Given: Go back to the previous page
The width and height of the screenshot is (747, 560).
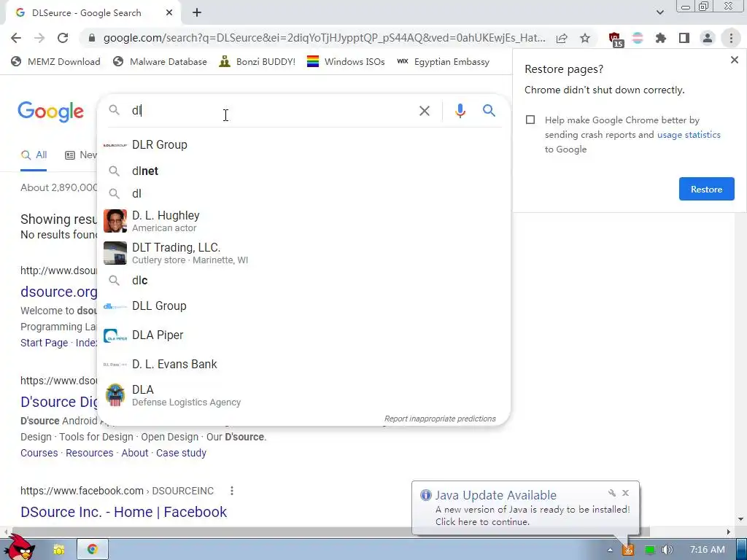Looking at the screenshot, I should (16, 38).
